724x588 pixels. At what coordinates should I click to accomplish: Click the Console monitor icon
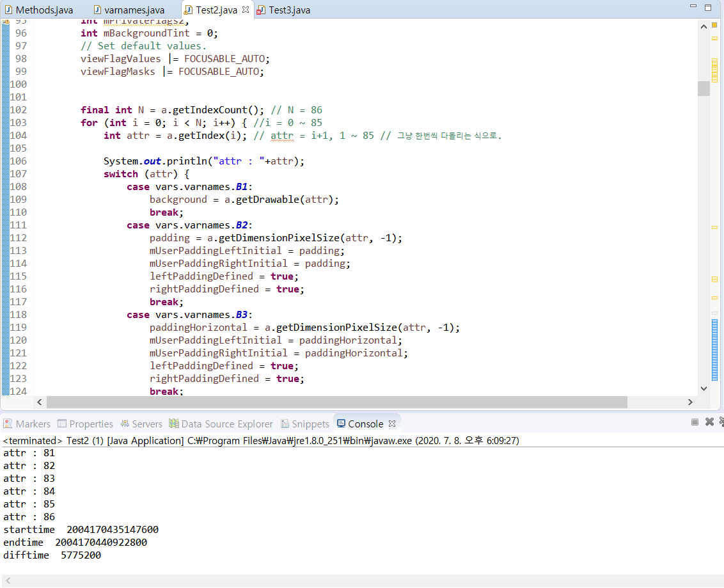pyautogui.click(x=342, y=424)
